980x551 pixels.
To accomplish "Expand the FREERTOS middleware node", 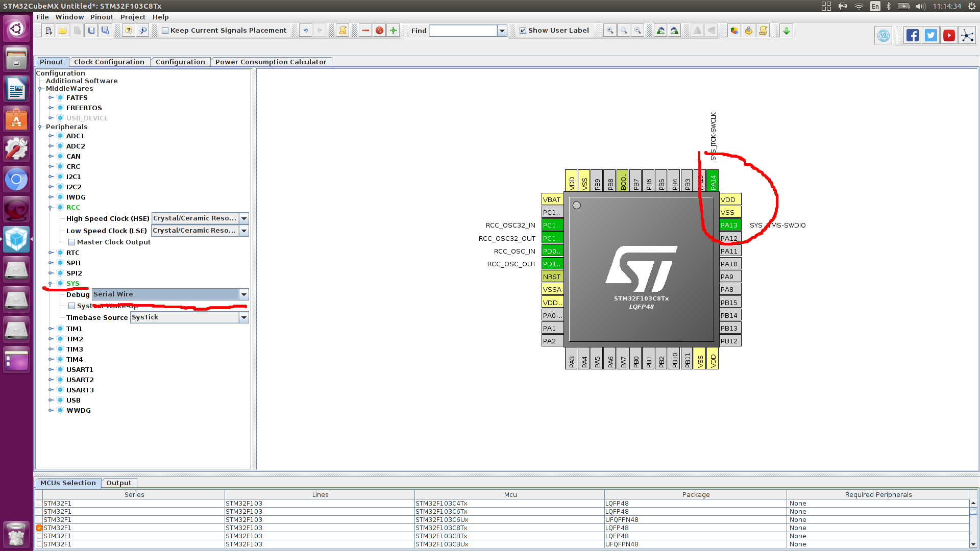I will (x=51, y=108).
